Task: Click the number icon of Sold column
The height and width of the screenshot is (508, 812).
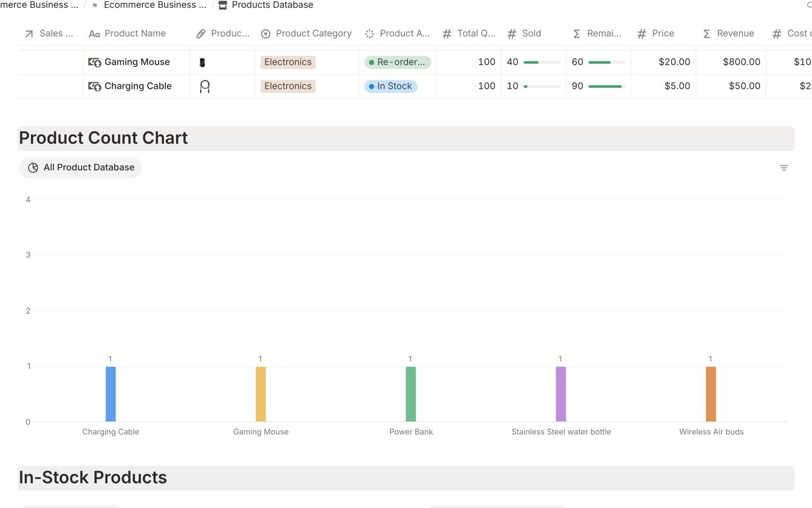Action: click(x=512, y=34)
